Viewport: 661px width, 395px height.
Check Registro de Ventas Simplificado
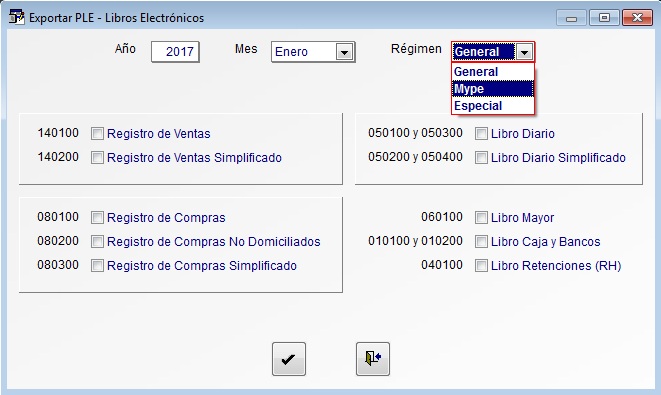97,158
